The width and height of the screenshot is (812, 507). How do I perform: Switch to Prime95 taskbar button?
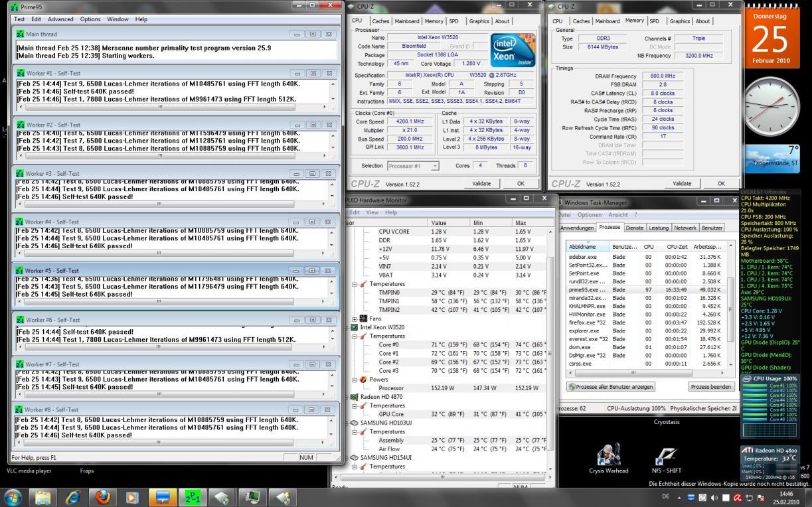pyautogui.click(x=193, y=496)
